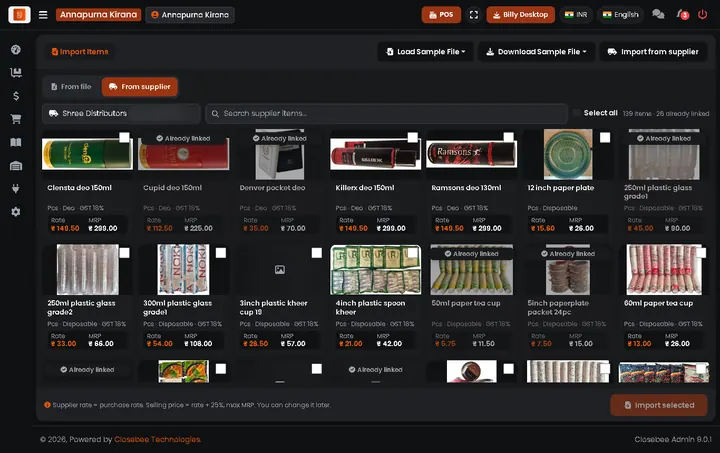Check the Clensta deo 150ml checkbox
This screenshot has height=453, width=720.
[x=124, y=137]
